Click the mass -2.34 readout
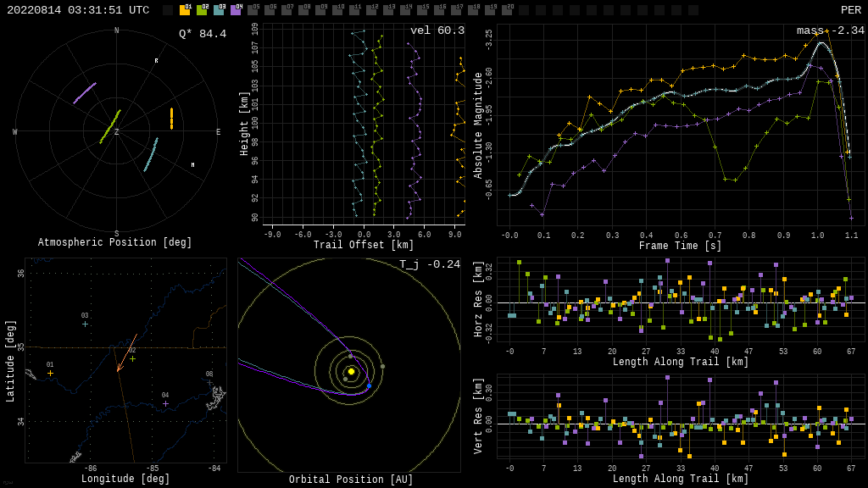 tap(830, 31)
